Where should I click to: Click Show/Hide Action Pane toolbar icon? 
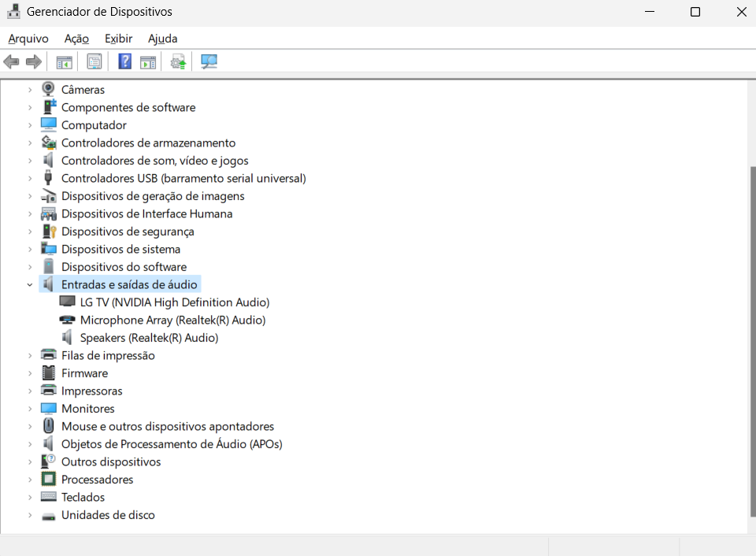point(148,61)
